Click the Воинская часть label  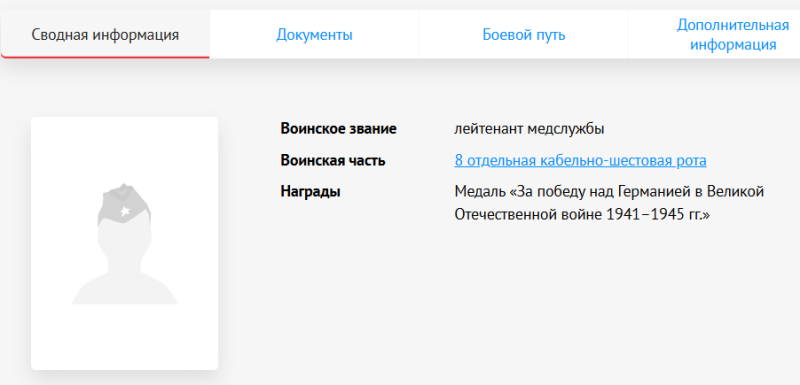[x=333, y=161]
